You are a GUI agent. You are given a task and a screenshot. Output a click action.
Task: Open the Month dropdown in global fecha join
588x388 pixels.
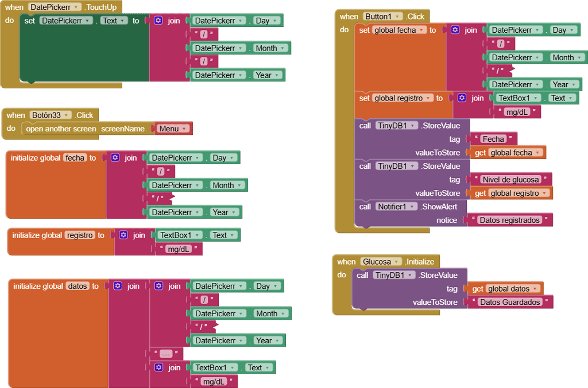click(581, 57)
